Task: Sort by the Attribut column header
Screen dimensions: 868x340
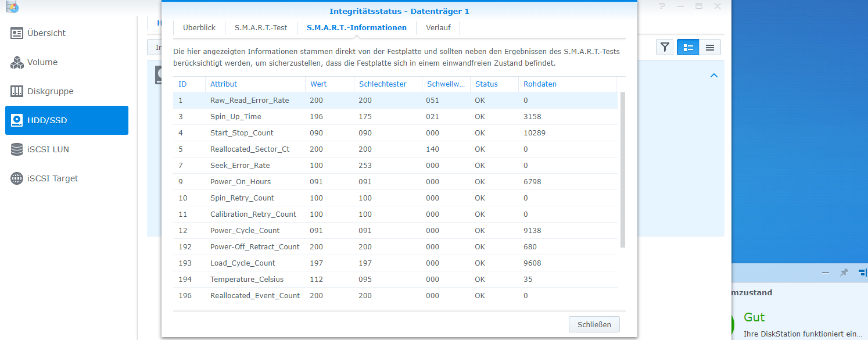Action: click(255, 84)
